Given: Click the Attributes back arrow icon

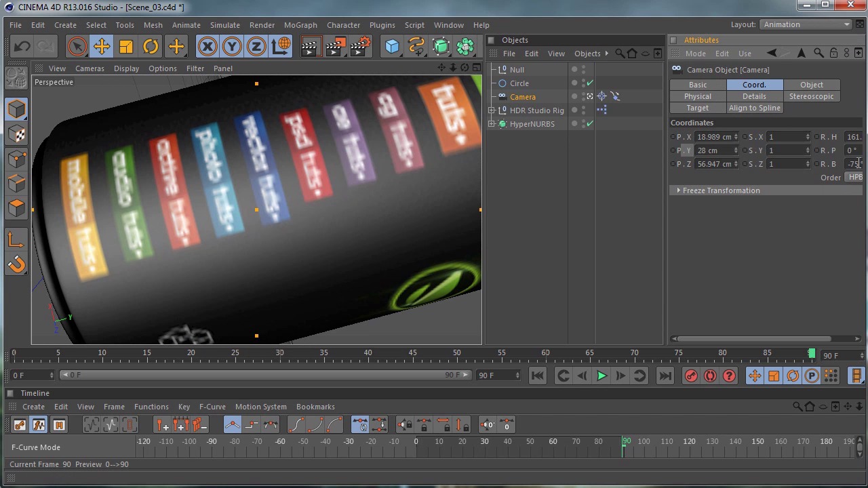Looking at the screenshot, I should point(772,54).
